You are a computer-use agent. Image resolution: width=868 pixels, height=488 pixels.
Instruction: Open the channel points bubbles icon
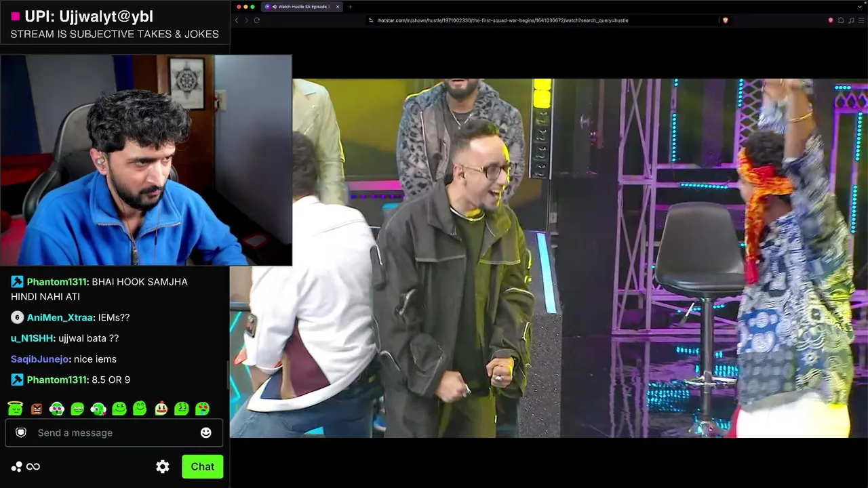pos(16,466)
